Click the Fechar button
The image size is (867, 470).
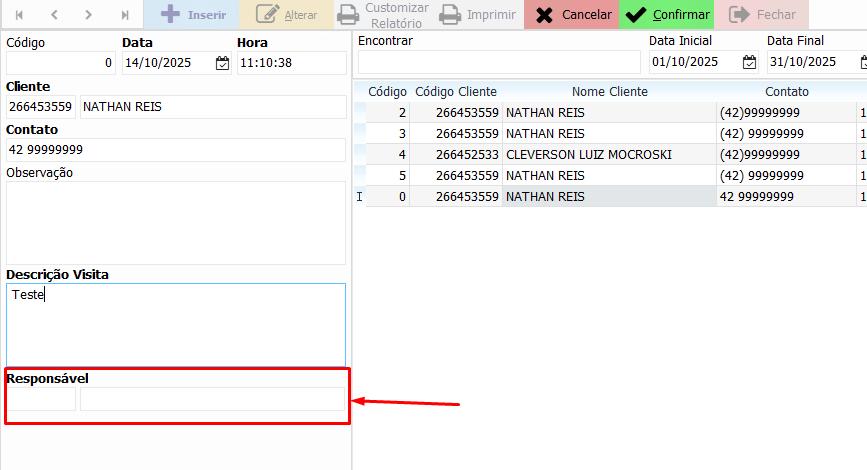763,15
